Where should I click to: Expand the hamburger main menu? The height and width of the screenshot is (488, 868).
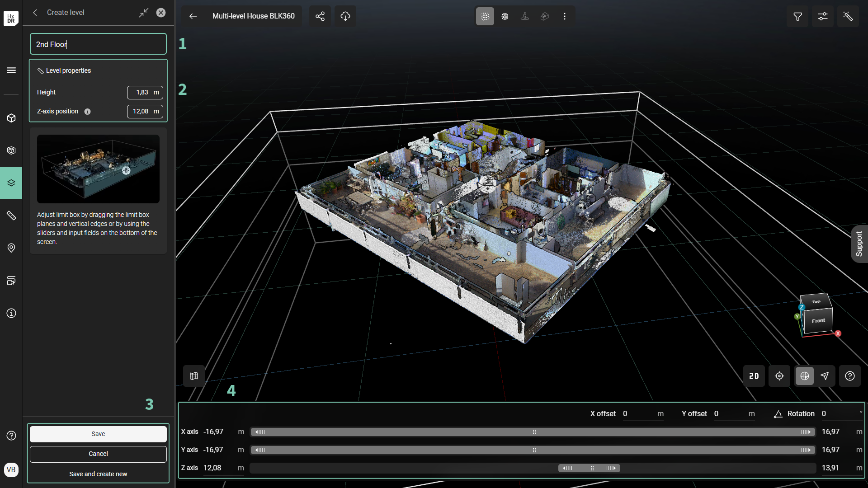[11, 70]
